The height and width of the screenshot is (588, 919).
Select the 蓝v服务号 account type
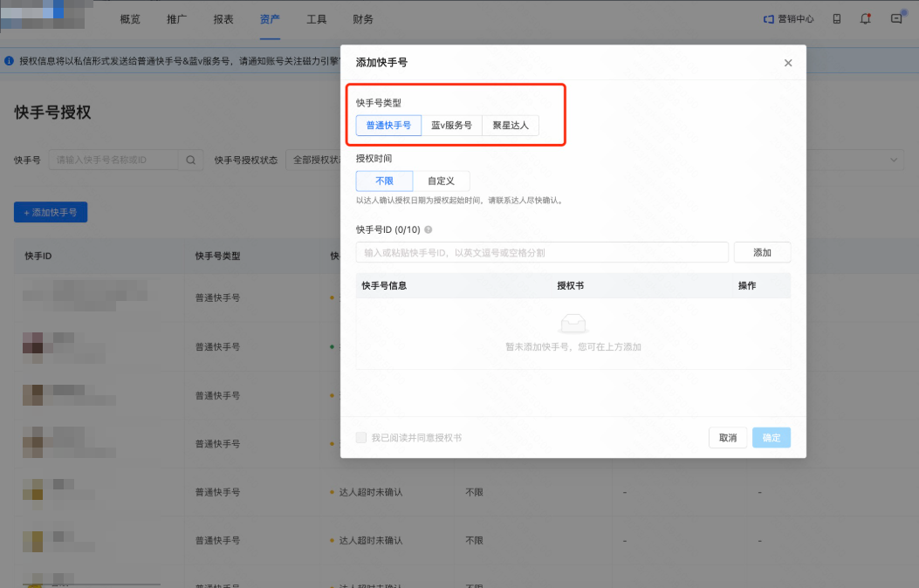(x=451, y=125)
